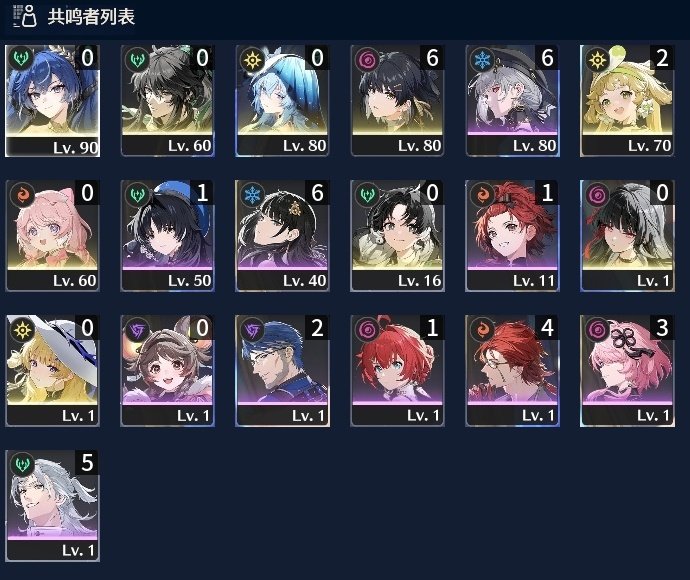Select the white-hat blonde Lv. 1 character
This screenshot has width=690, height=580.
52,371
